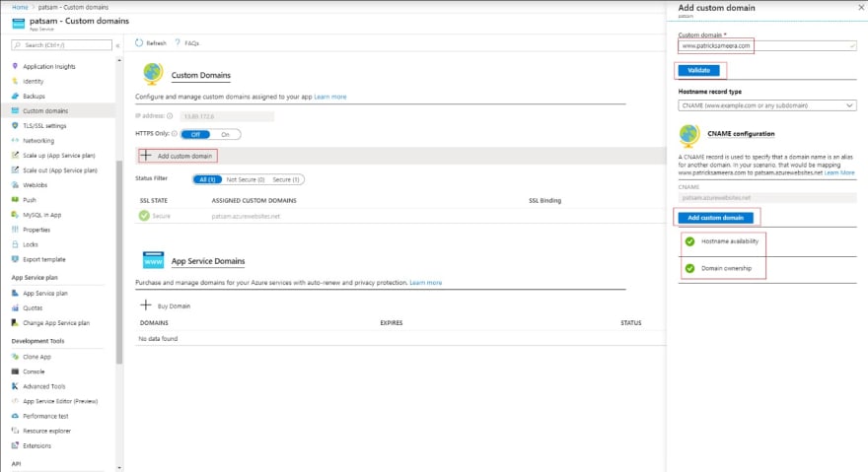Image resolution: width=868 pixels, height=472 pixels.
Task: Close the Add custom domain panel
Action: click(x=861, y=8)
